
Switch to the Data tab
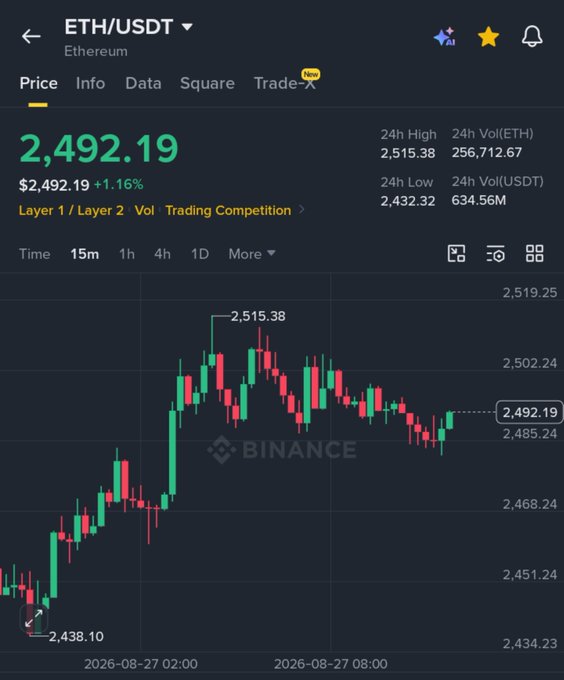(143, 83)
